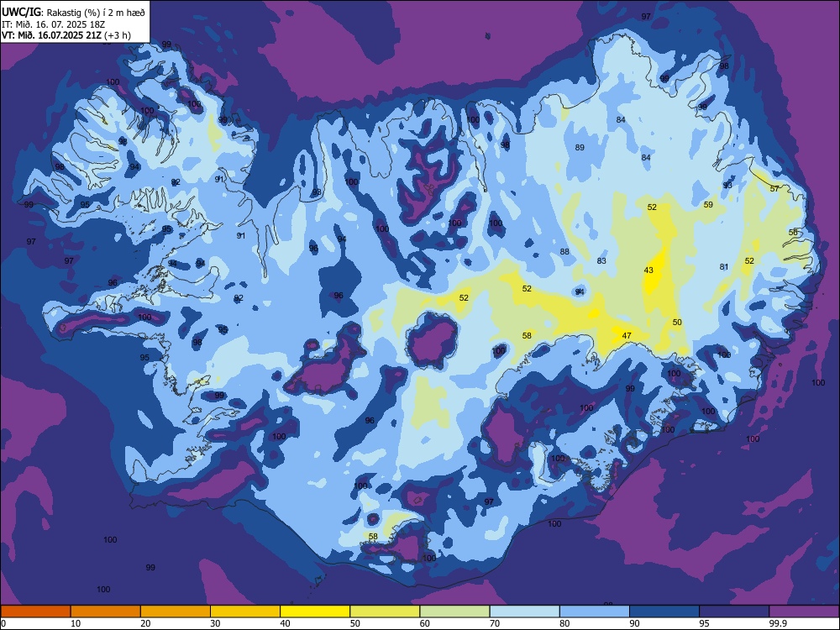
Task: Click the map reading 59
Action: point(708,204)
